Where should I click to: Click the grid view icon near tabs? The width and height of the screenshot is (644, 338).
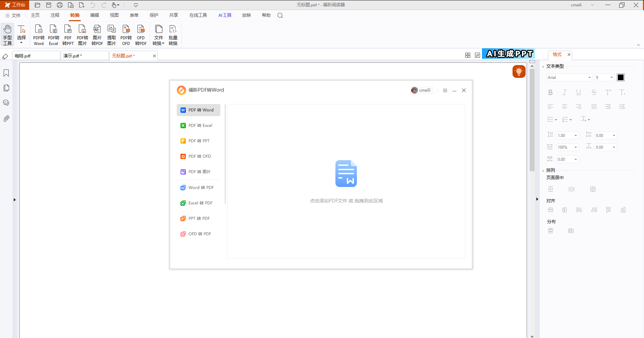(468, 55)
